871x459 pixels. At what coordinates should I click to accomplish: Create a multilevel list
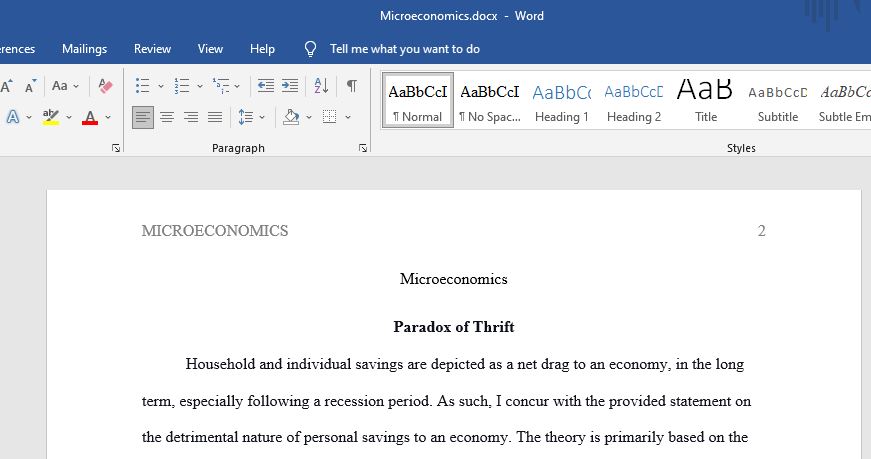click(221, 86)
